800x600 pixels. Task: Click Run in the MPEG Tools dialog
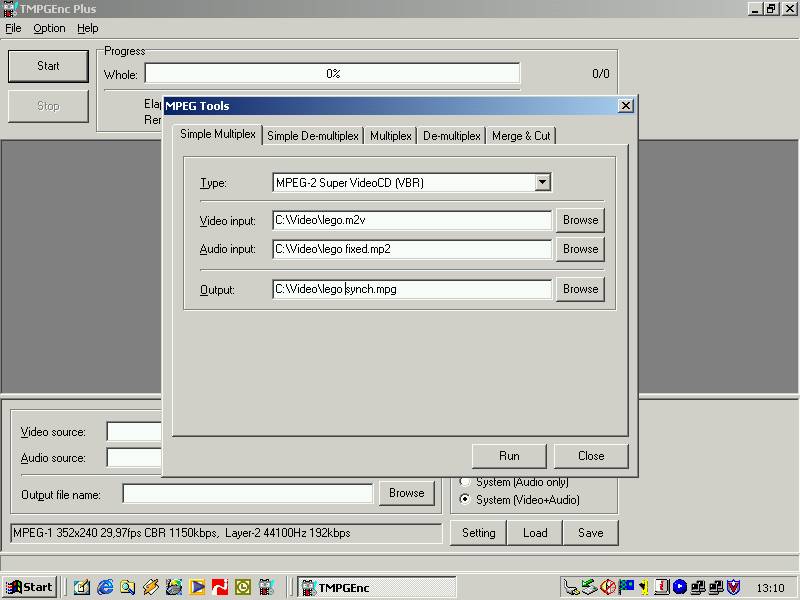point(509,456)
